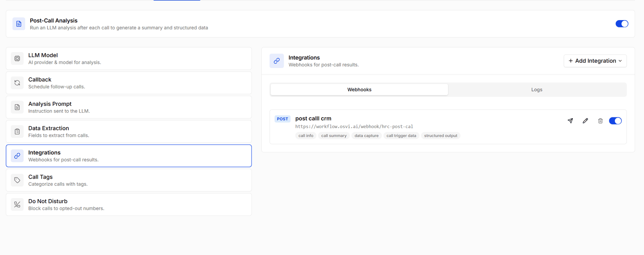
Task: Click the LLM Model chip icon
Action: point(17,58)
